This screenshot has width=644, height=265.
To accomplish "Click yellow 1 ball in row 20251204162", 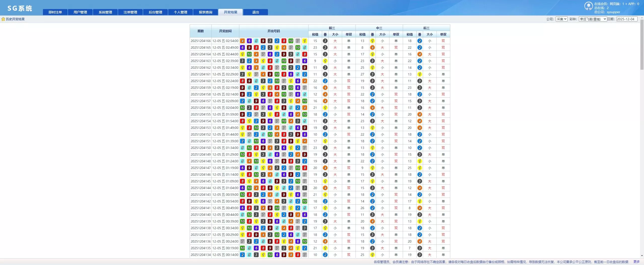I will [x=242, y=67].
